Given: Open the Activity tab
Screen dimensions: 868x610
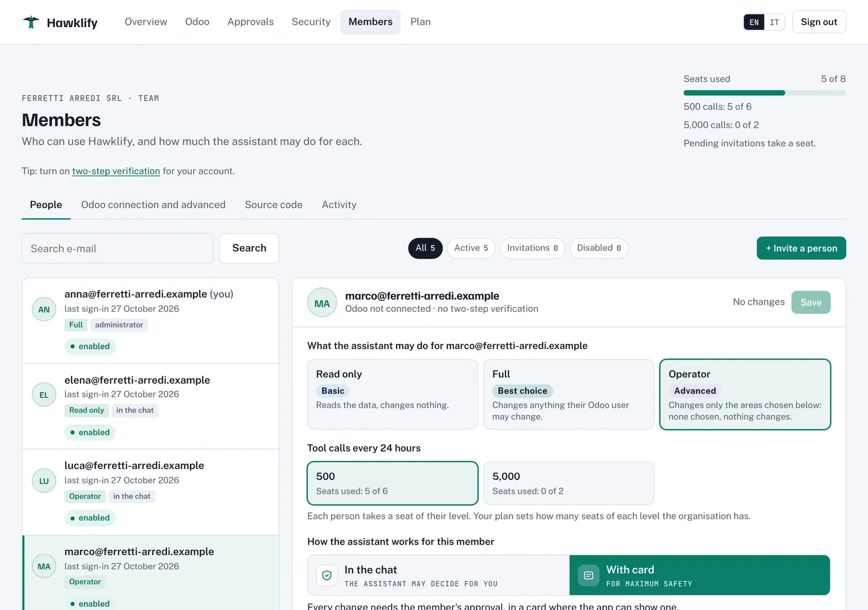Looking at the screenshot, I should point(339,205).
